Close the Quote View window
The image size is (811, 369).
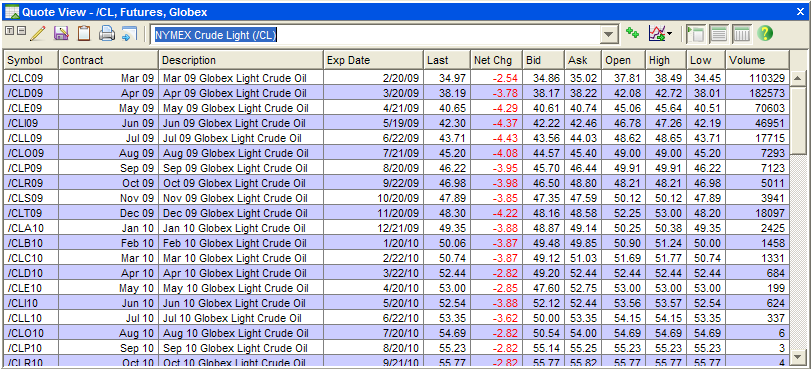800,11
